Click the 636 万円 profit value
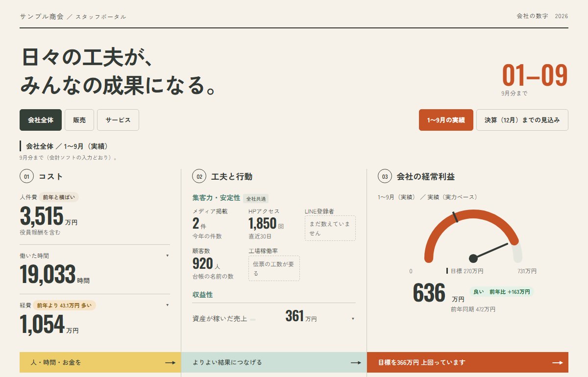 tap(439, 293)
